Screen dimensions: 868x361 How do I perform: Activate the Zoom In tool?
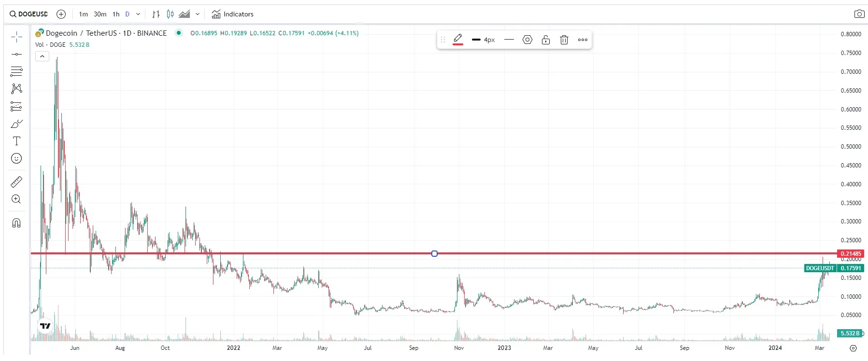point(16,199)
